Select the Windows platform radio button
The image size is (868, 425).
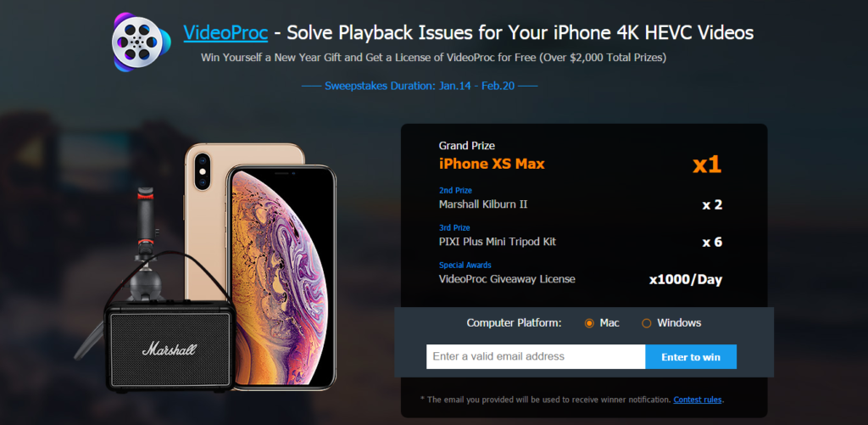pos(646,323)
